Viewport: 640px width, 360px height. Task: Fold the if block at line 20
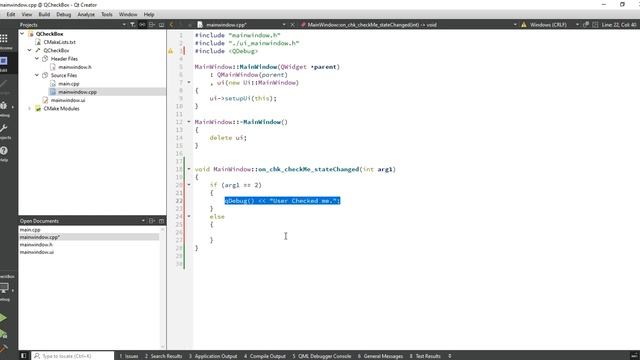[x=189, y=185]
